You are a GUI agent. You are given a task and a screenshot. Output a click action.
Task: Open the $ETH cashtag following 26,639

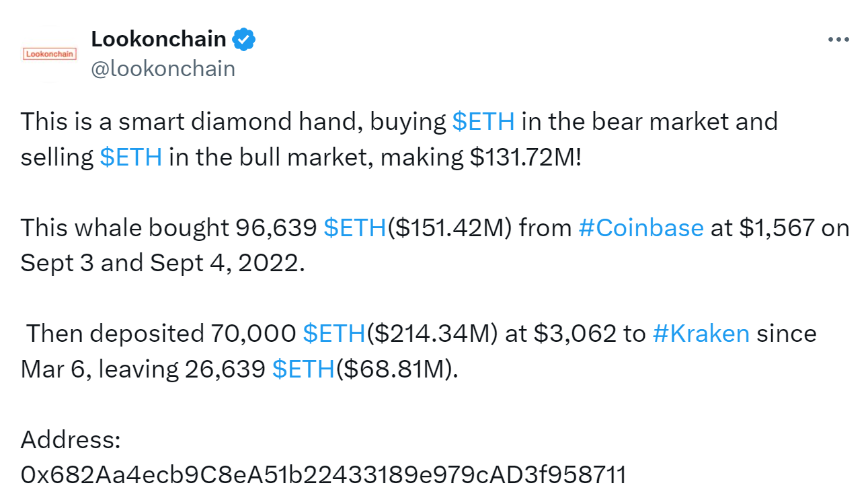coord(303,369)
